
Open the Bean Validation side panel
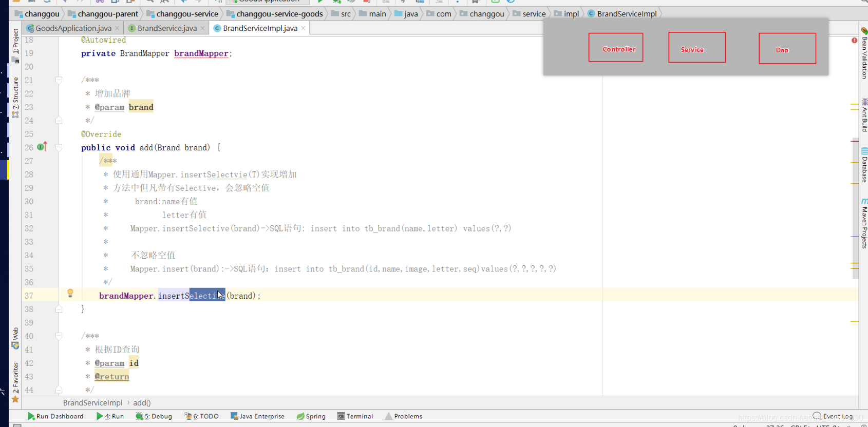pos(864,53)
